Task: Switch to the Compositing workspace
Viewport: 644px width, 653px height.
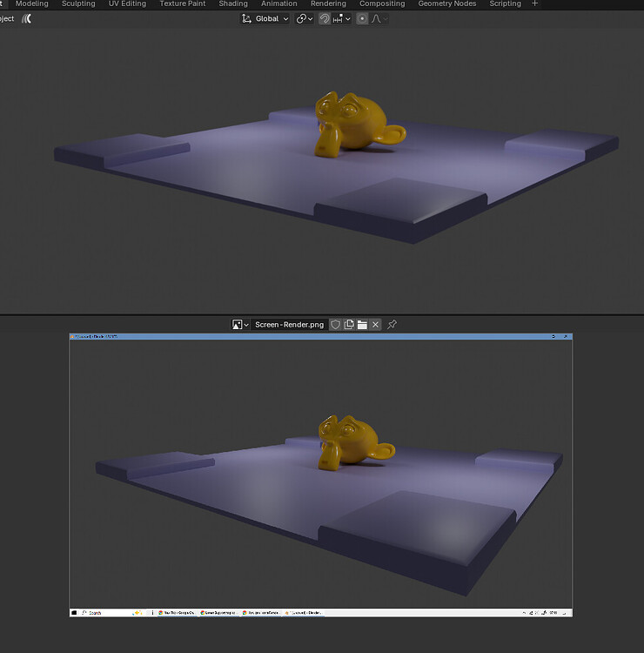Action: point(382,3)
